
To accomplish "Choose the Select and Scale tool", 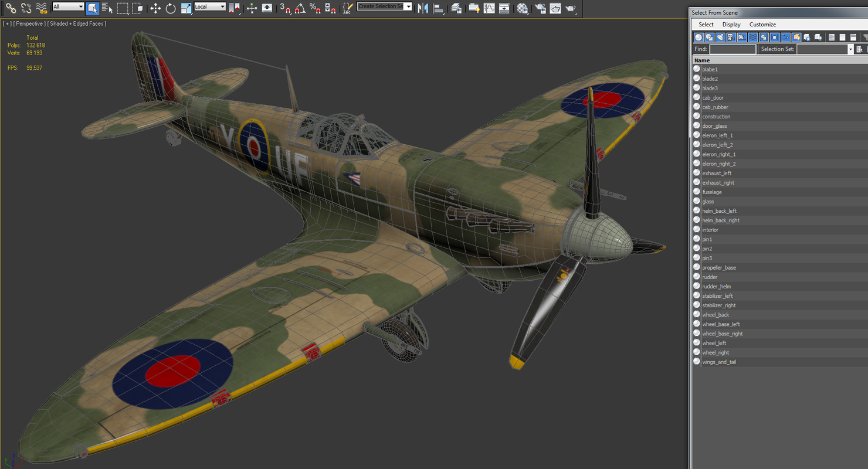I will [186, 8].
